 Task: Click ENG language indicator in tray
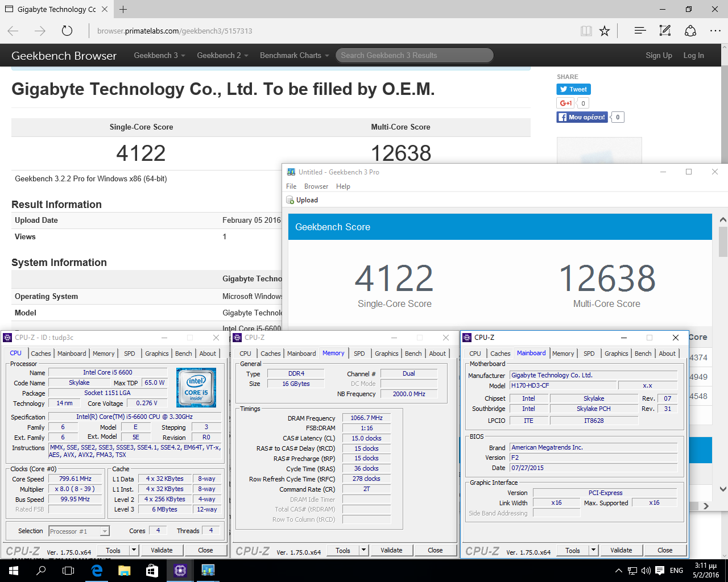(x=676, y=571)
